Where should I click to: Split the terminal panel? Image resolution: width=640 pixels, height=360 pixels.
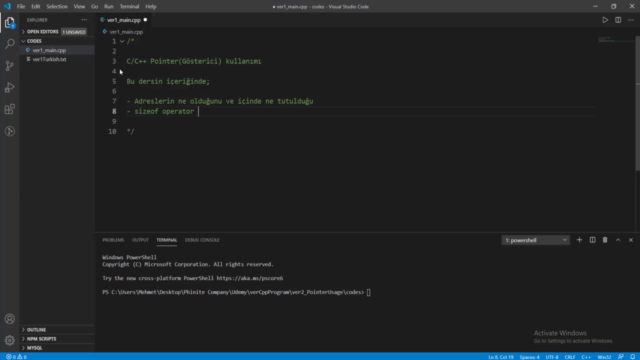click(x=592, y=240)
